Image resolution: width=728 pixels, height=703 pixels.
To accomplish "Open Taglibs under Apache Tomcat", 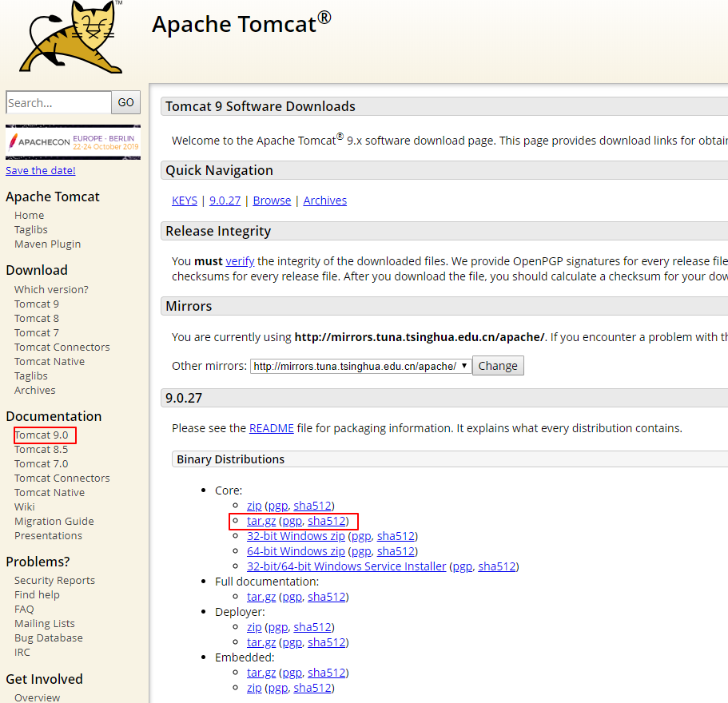I will tap(30, 230).
